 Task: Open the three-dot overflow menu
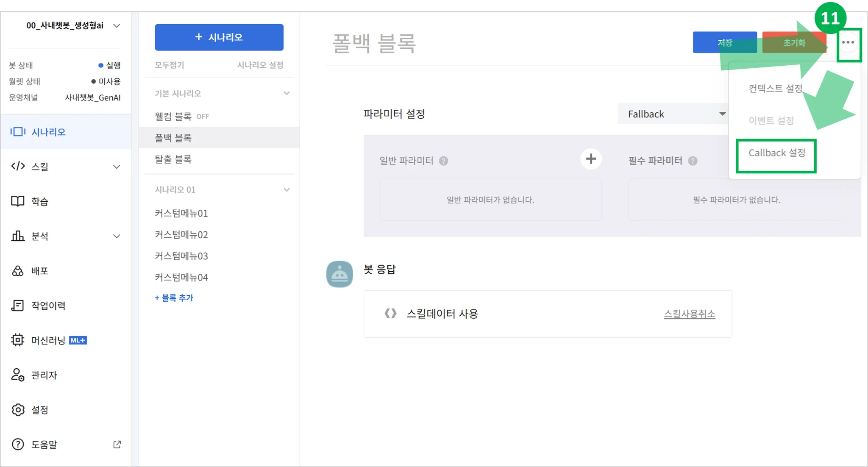pos(848,42)
